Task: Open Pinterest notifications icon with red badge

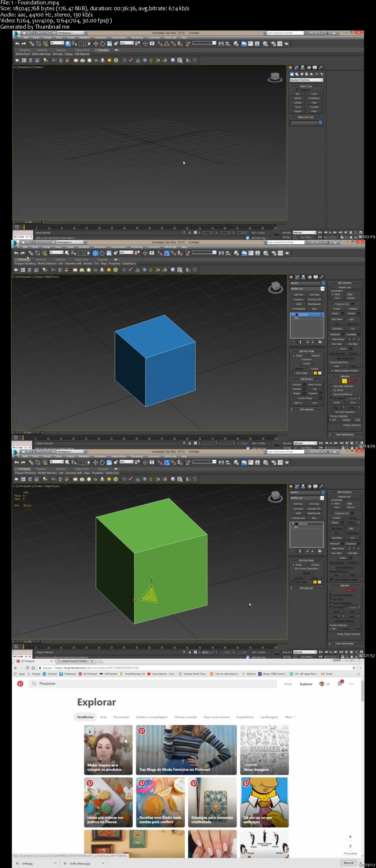Action: click(340, 684)
